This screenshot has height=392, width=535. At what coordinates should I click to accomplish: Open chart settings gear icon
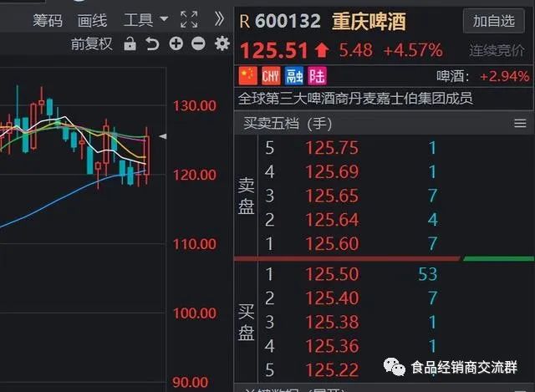coord(222,43)
